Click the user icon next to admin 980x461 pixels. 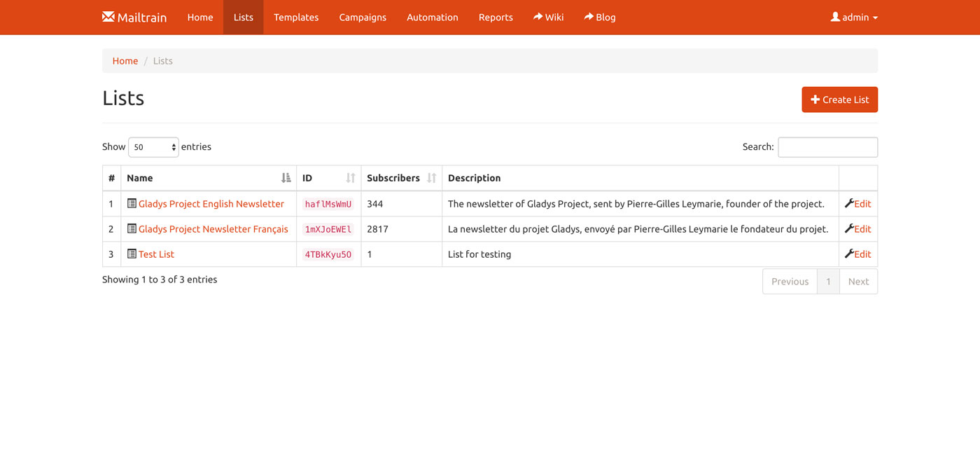pyautogui.click(x=835, y=17)
